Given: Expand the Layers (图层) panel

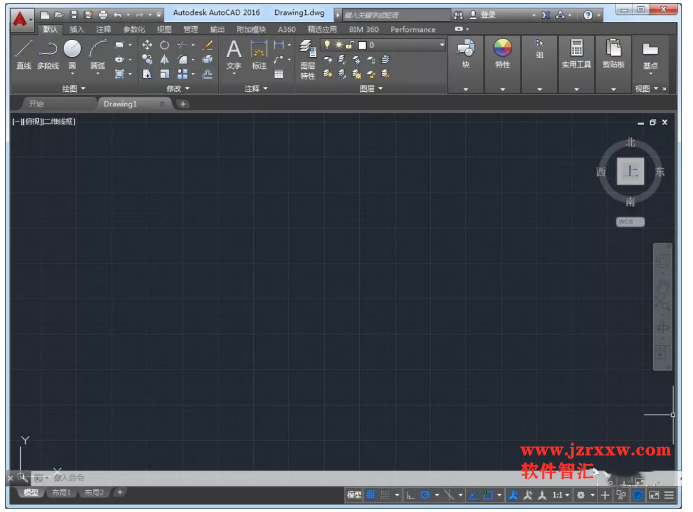Looking at the screenshot, I should (371, 88).
